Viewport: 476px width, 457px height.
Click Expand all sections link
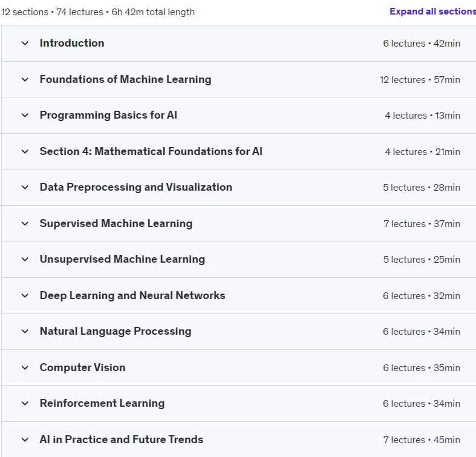coord(432,12)
